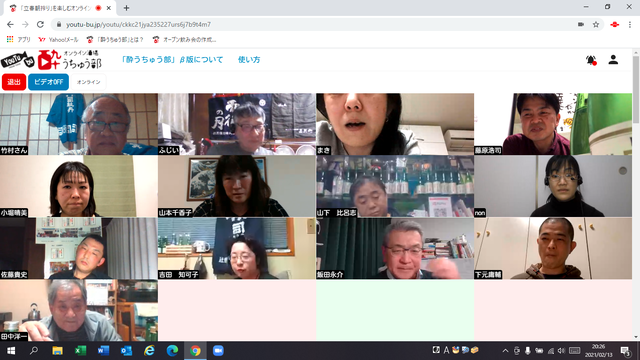This screenshot has width=640, height=360.
Task: Select the 小堀晴美 video tile
Action: pos(79,186)
